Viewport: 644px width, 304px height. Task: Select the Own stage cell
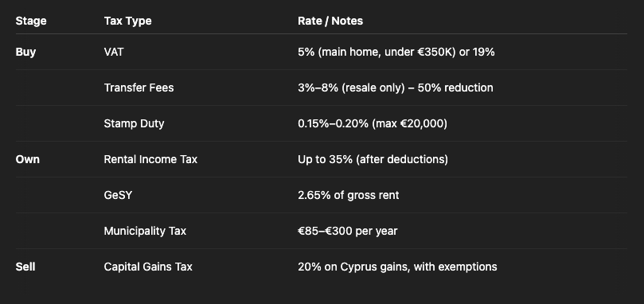tap(28, 159)
